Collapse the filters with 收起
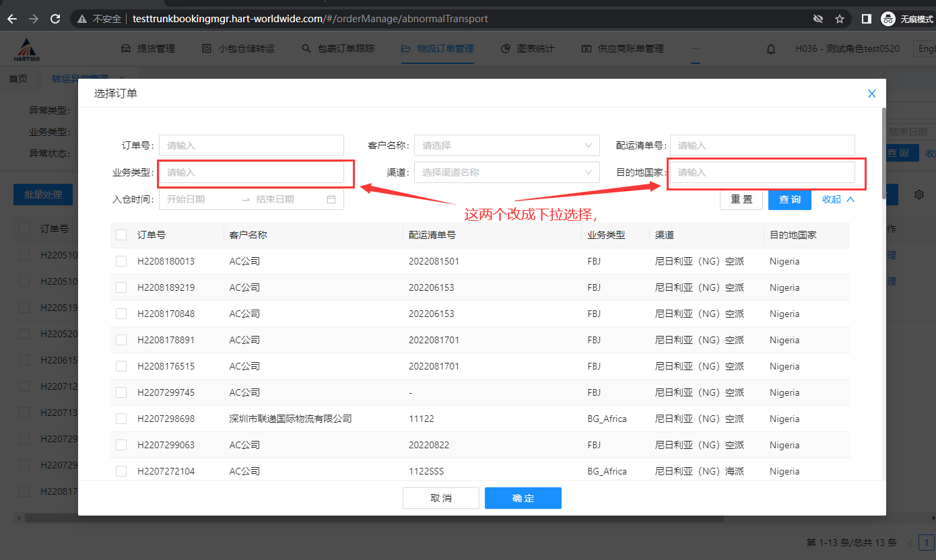The image size is (936, 560). [838, 199]
